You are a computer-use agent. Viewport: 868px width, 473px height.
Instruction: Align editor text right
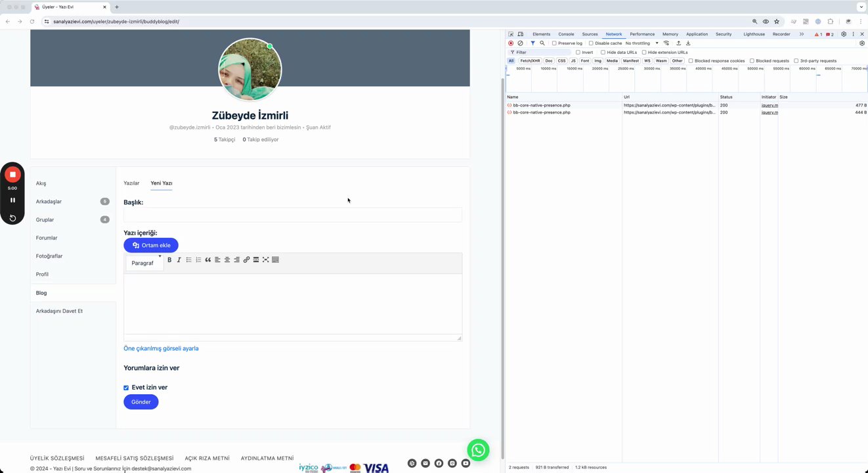237,259
